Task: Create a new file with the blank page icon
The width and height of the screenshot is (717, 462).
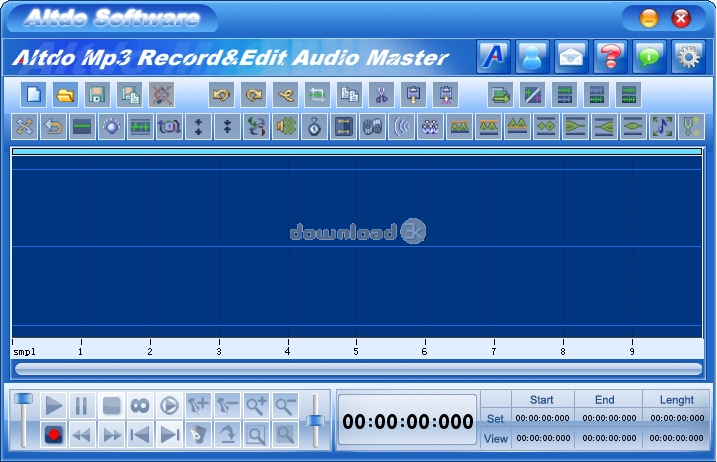Action: (x=34, y=95)
